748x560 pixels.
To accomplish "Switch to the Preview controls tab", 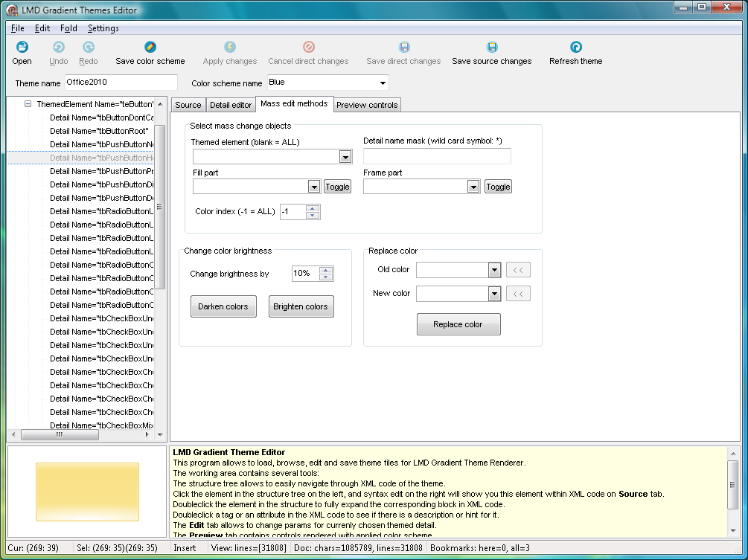I will (367, 105).
